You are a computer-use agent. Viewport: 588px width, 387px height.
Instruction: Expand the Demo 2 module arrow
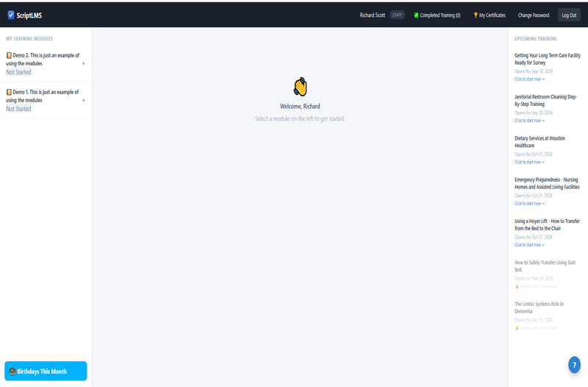click(x=84, y=63)
